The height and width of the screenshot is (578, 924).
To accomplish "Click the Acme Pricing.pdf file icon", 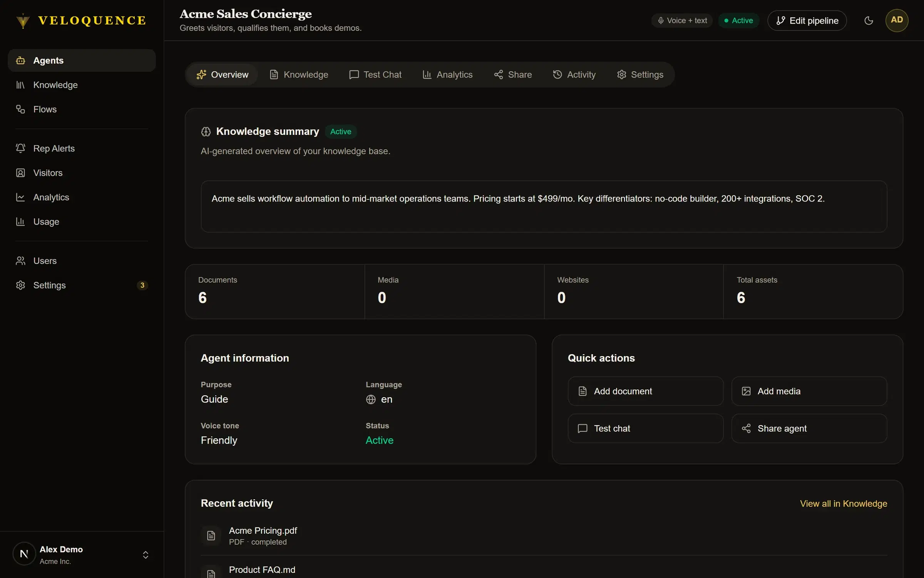I will (211, 536).
